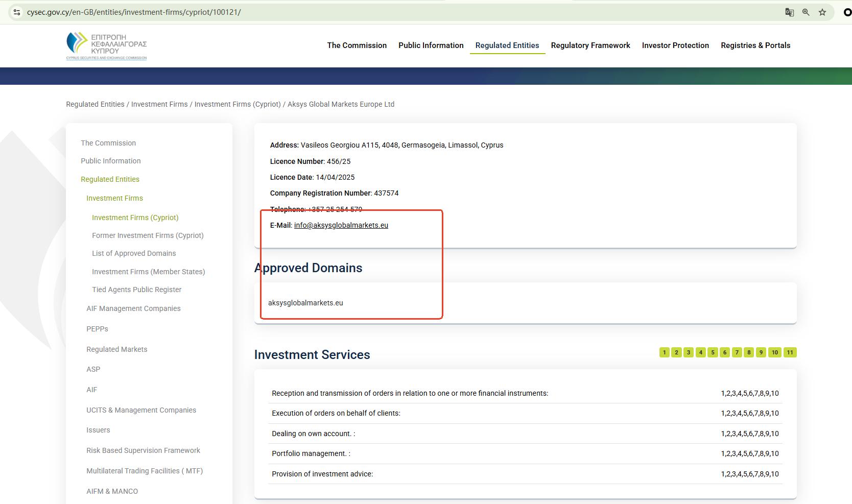Click the translate page icon

click(789, 12)
